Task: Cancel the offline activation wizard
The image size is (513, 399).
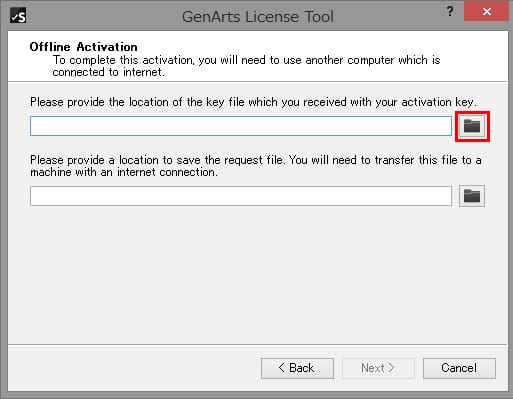Action: click(459, 368)
